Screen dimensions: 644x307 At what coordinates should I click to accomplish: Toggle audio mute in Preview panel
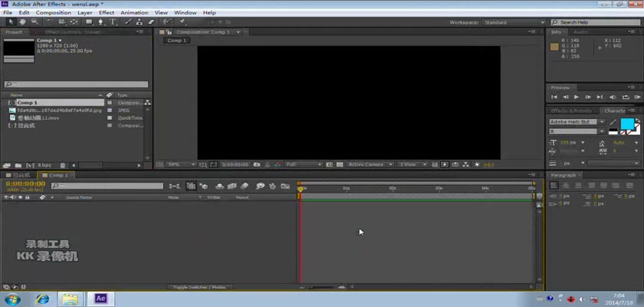click(613, 97)
